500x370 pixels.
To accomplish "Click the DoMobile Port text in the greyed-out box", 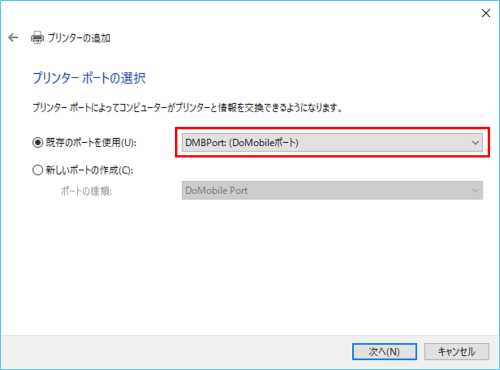I will pyautogui.click(x=216, y=190).
